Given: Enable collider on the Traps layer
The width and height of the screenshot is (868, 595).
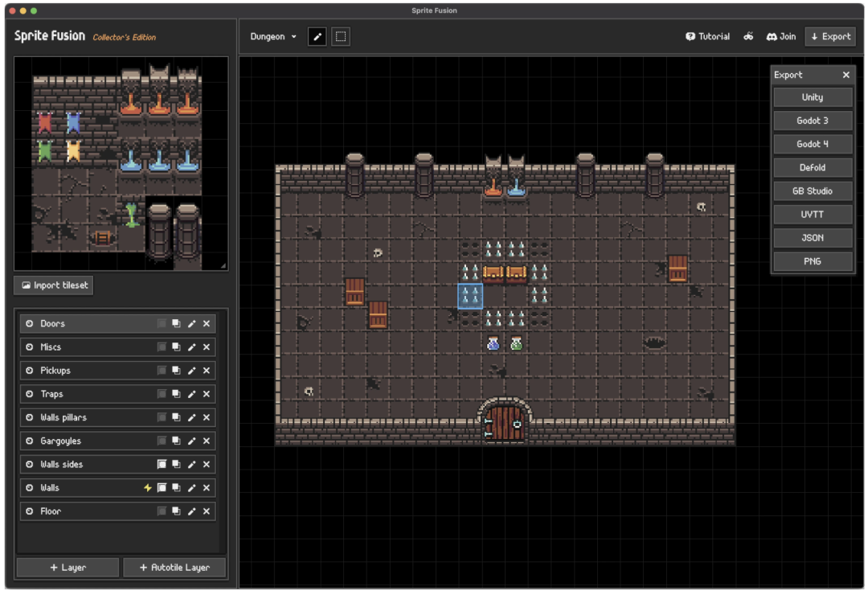Looking at the screenshot, I should (x=162, y=394).
